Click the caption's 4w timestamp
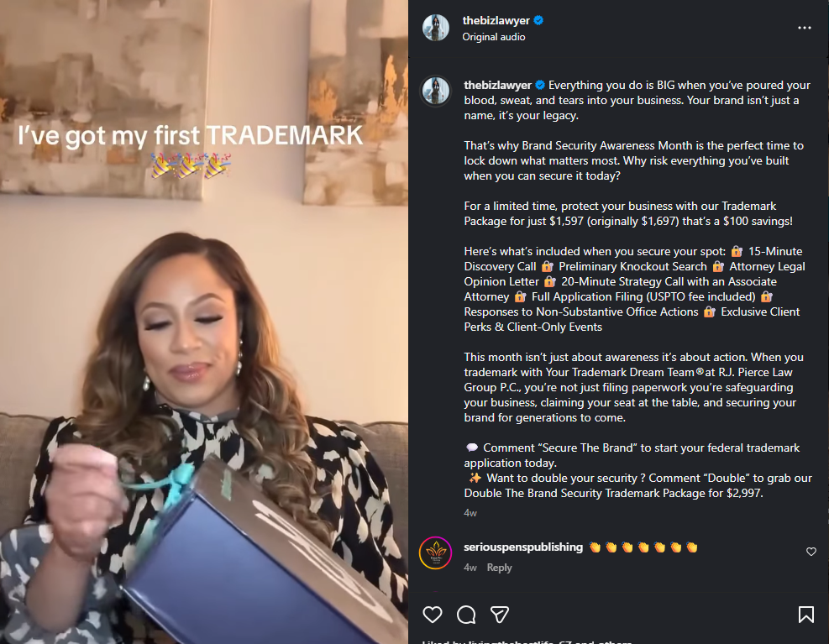This screenshot has width=829, height=644. [x=470, y=513]
